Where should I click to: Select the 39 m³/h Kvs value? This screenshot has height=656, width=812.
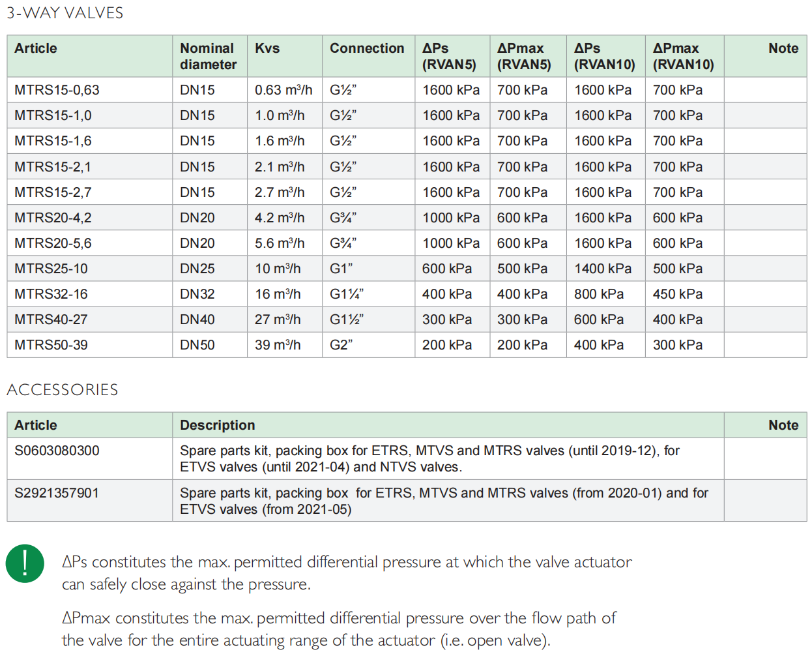pos(278,345)
